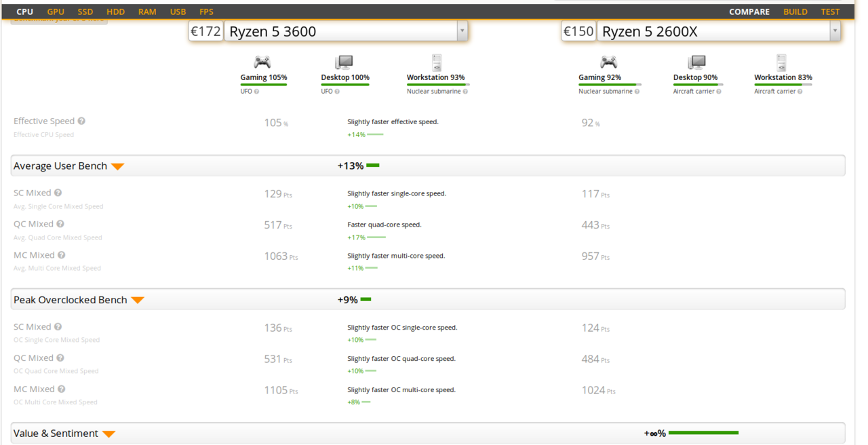Click the Desktop 100% label
The image size is (868, 445).
345,77
